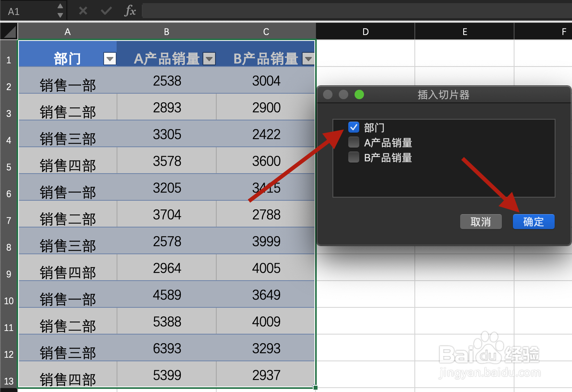Click cell containing 2422
The image size is (572, 392).
(x=266, y=134)
